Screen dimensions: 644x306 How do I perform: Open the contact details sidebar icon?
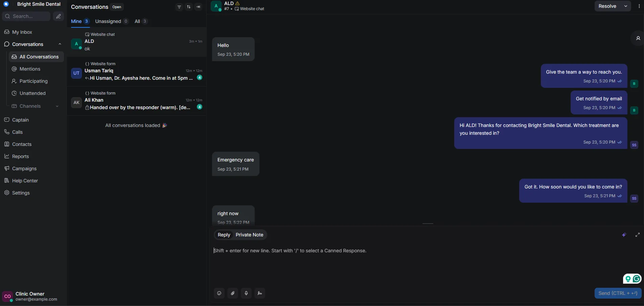[x=638, y=38]
